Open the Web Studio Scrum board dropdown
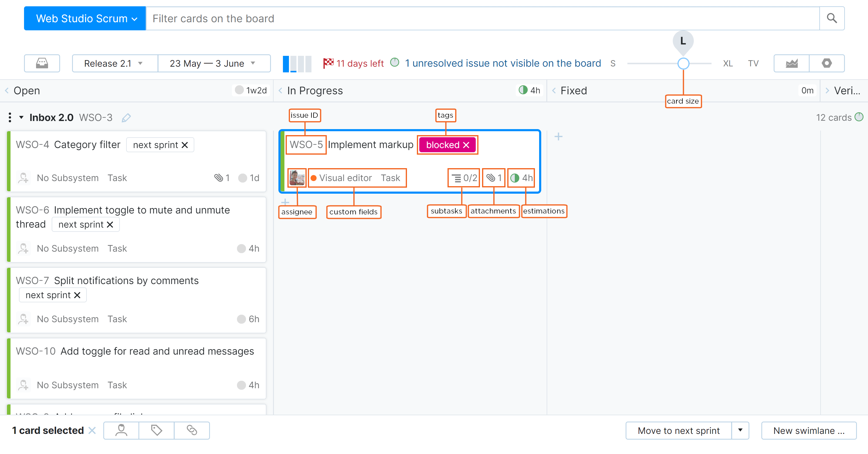This screenshot has width=868, height=454. (85, 18)
